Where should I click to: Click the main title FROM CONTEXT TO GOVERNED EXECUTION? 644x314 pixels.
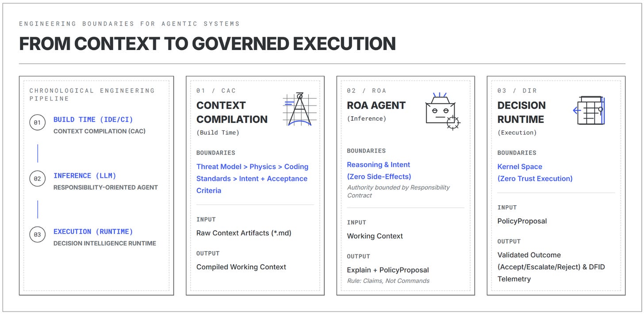point(207,44)
